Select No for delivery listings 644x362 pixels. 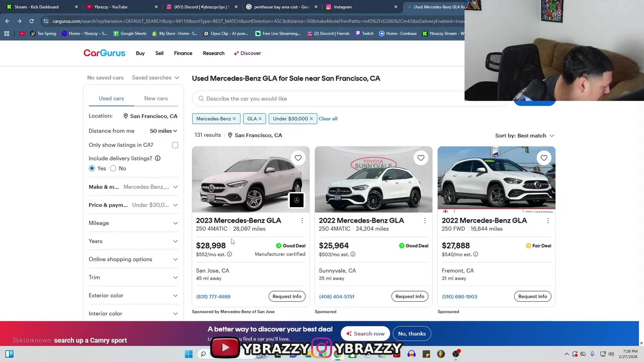coord(113,168)
